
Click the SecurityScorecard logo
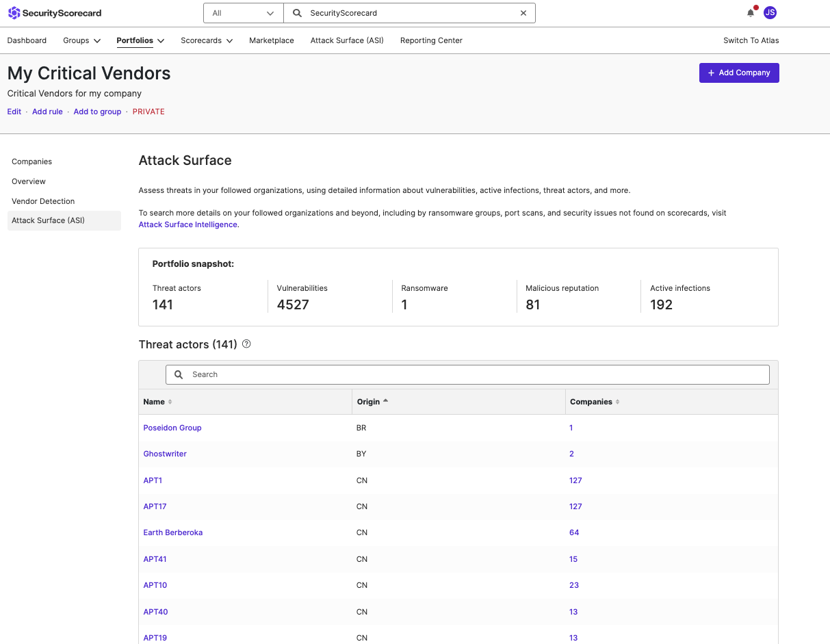[x=54, y=13]
